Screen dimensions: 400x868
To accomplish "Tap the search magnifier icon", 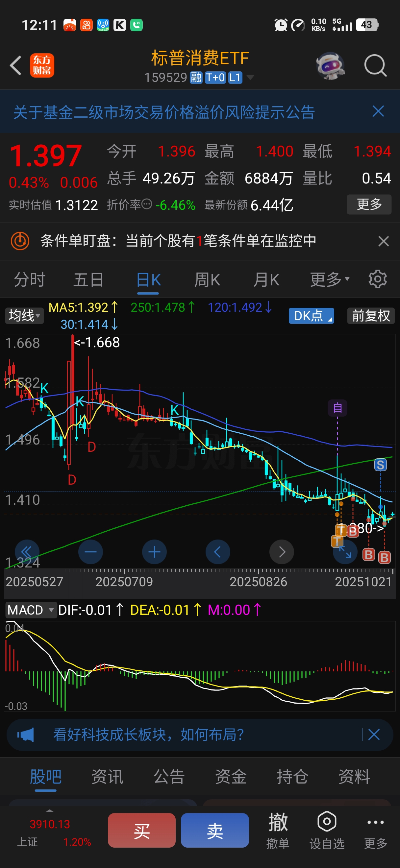I will click(375, 65).
